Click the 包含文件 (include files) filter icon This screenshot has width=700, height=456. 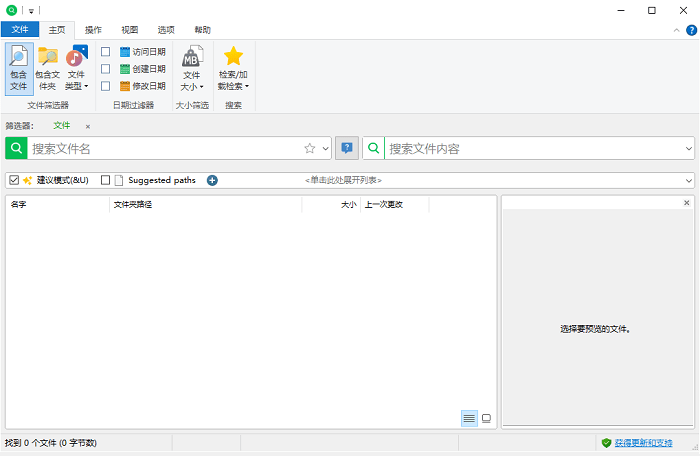click(x=19, y=67)
